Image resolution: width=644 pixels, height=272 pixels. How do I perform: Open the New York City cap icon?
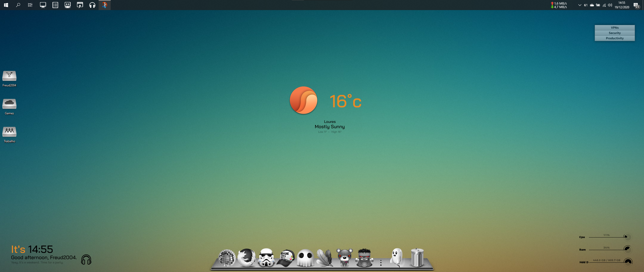286,258
